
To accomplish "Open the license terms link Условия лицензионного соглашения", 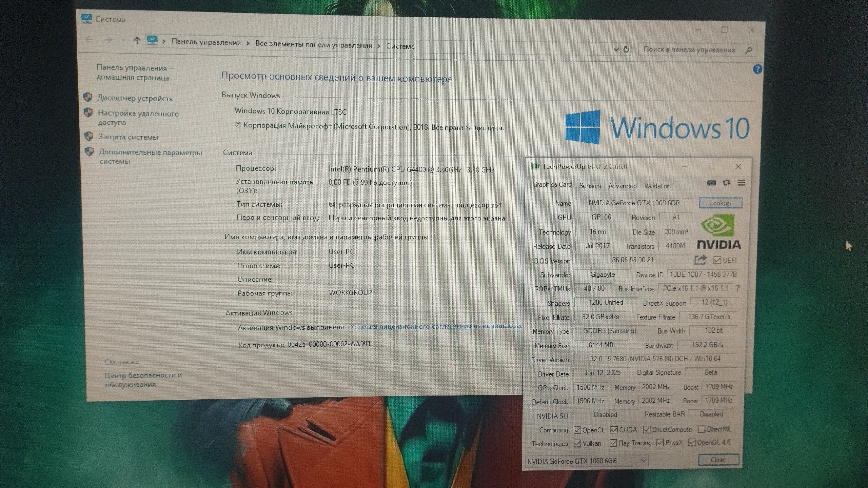I will click(437, 326).
